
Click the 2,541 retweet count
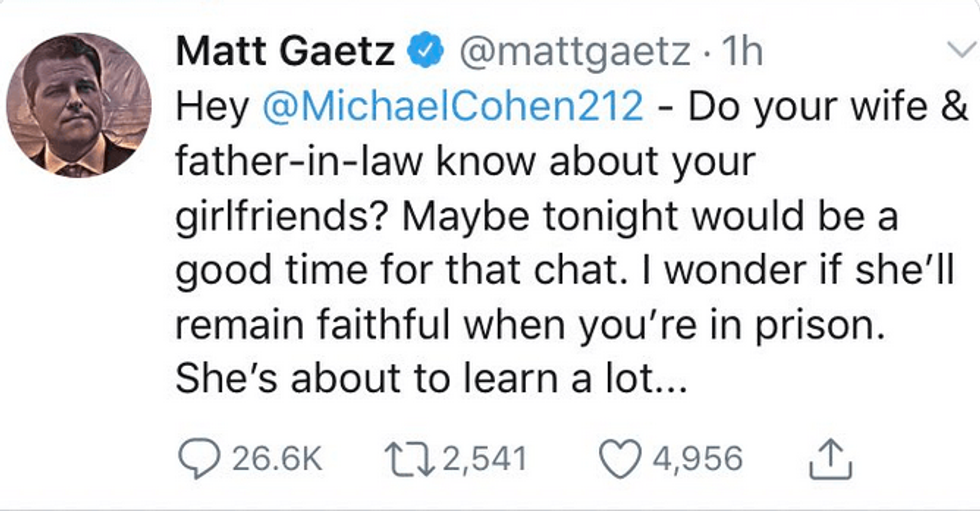(484, 460)
